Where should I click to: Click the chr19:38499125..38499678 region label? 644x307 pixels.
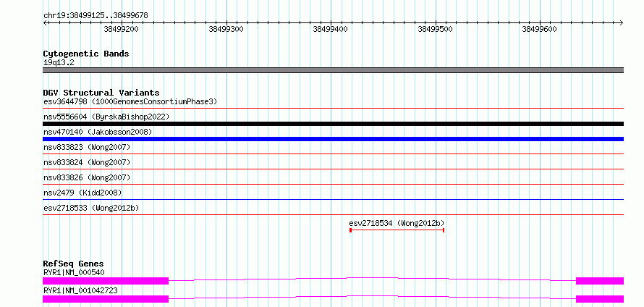point(96,16)
